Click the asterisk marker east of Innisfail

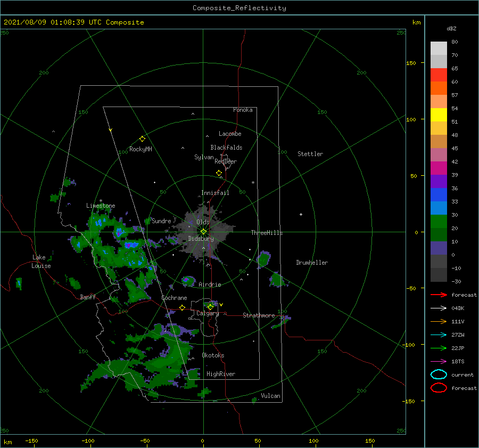(253, 183)
